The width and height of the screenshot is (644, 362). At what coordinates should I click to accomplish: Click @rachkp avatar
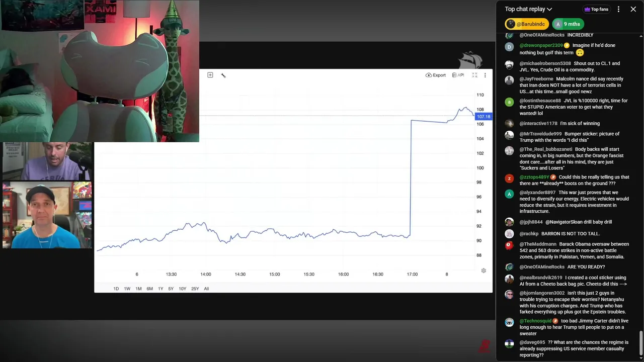pyautogui.click(x=509, y=234)
